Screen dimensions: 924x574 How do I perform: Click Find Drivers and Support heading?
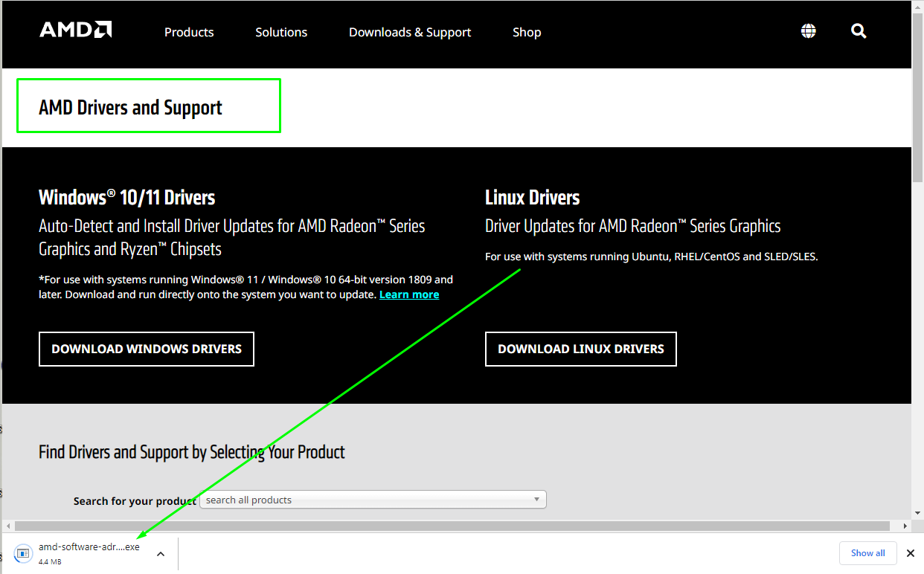(x=192, y=452)
